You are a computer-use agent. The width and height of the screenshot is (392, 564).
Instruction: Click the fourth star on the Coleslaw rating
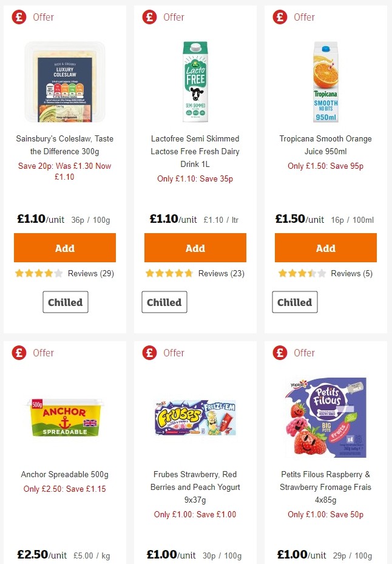(47, 273)
